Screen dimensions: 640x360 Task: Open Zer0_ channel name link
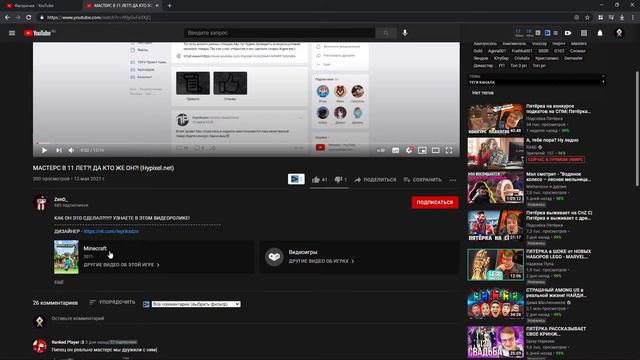[61, 199]
